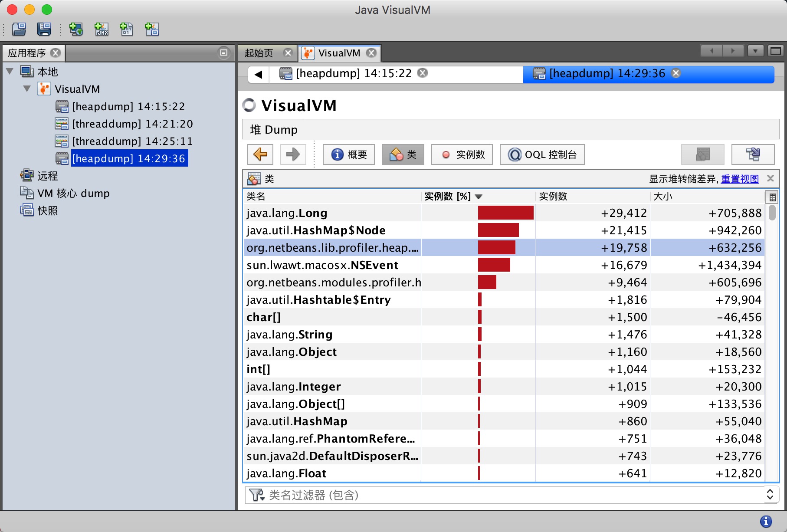Click the scroll documents left button
This screenshot has height=532, width=787.
coord(712,51)
